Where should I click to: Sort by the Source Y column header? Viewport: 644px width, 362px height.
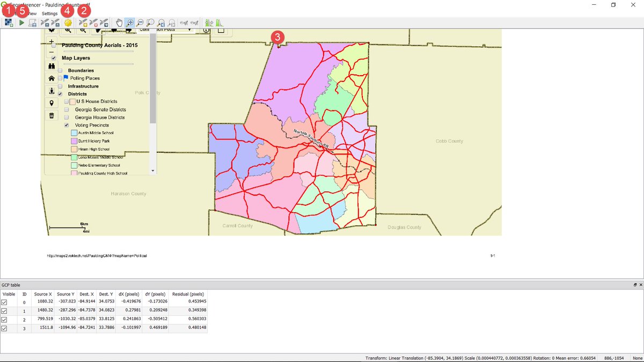point(65,294)
